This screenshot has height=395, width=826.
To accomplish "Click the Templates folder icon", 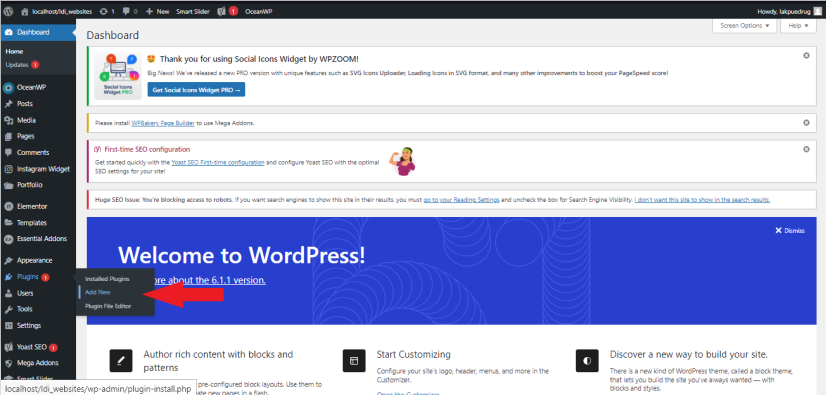I will (8, 223).
